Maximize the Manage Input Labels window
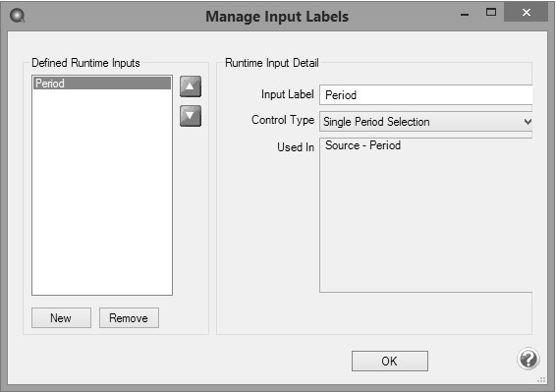The height and width of the screenshot is (392, 556). tap(491, 13)
